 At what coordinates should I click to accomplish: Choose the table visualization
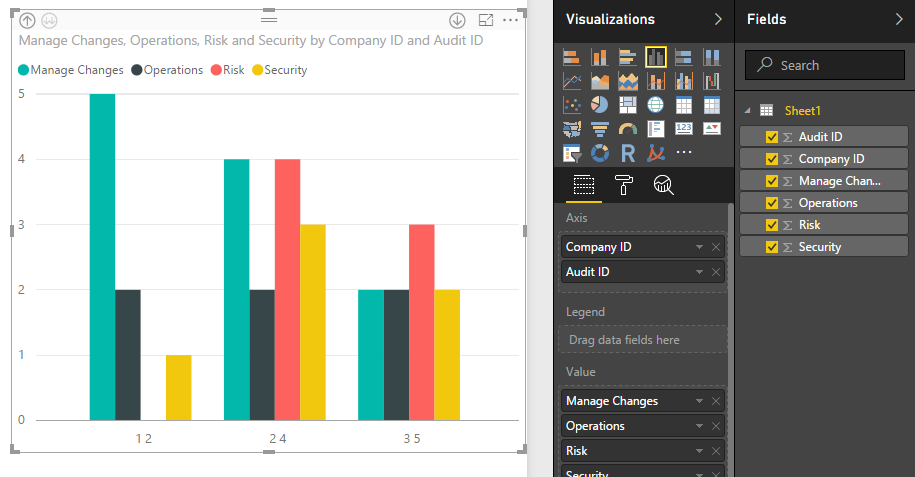click(x=683, y=105)
